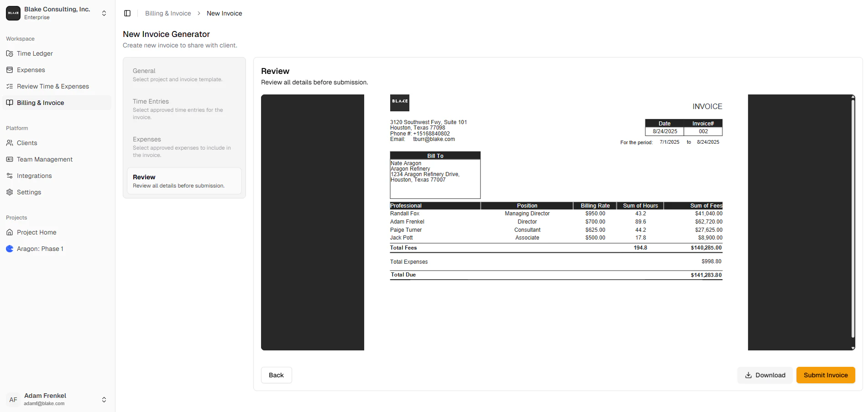Collapse the sidebar with the panel toggle icon
The height and width of the screenshot is (412, 868).
tap(127, 13)
